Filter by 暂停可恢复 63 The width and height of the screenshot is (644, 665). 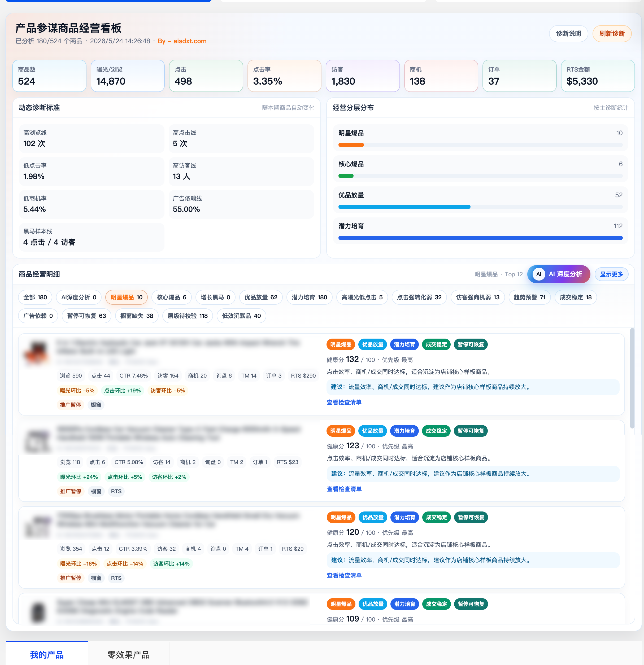(86, 316)
